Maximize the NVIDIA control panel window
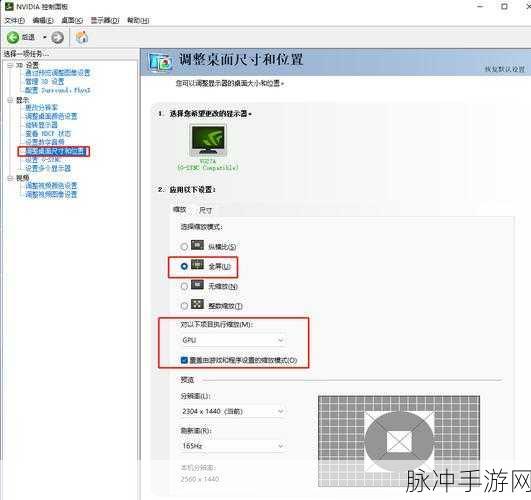Image resolution: width=531 pixels, height=500 pixels. coord(504,6)
